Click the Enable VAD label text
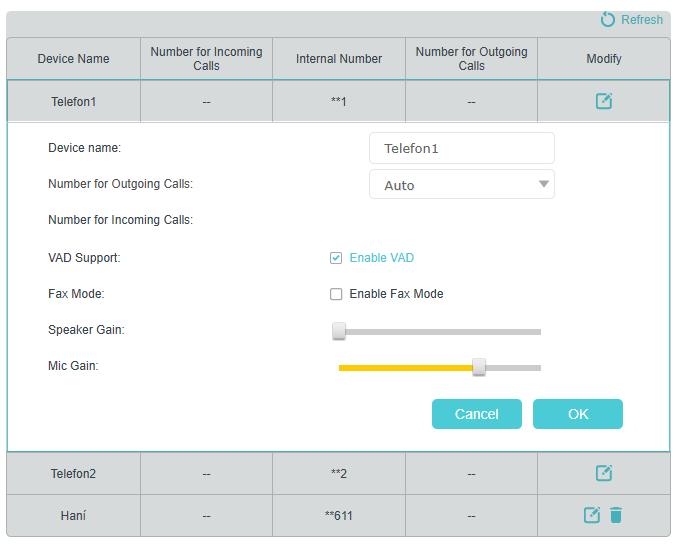 [x=382, y=258]
